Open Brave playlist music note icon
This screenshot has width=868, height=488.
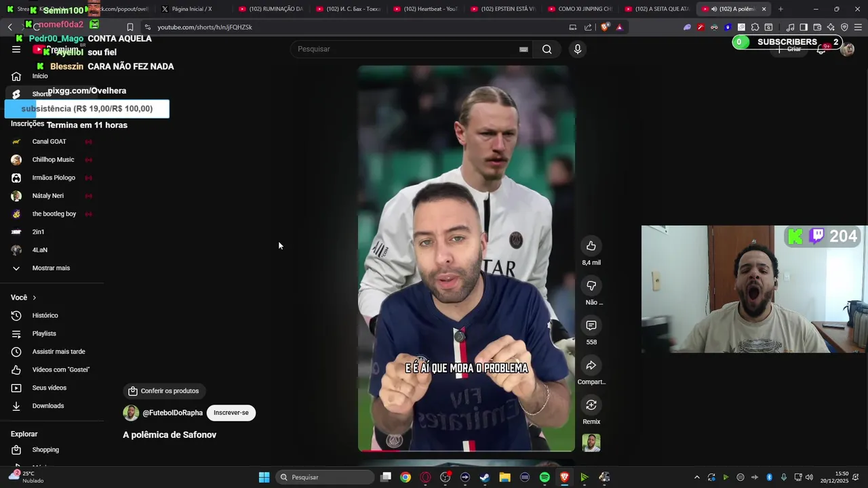[790, 27]
